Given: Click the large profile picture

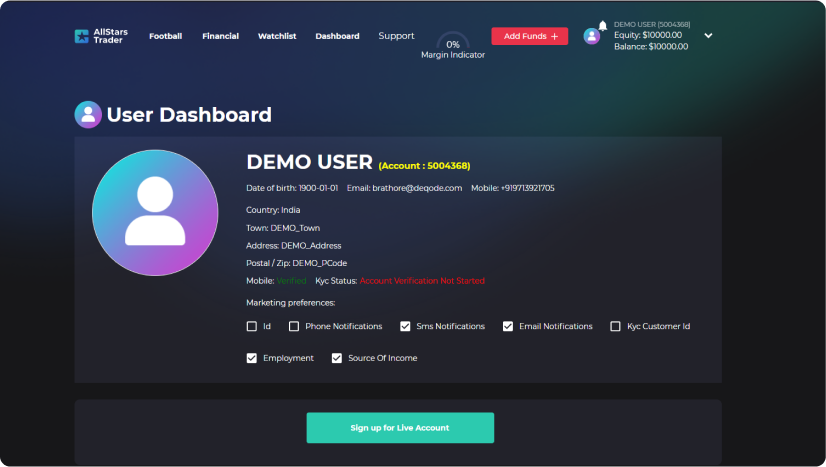Looking at the screenshot, I should 155,212.
